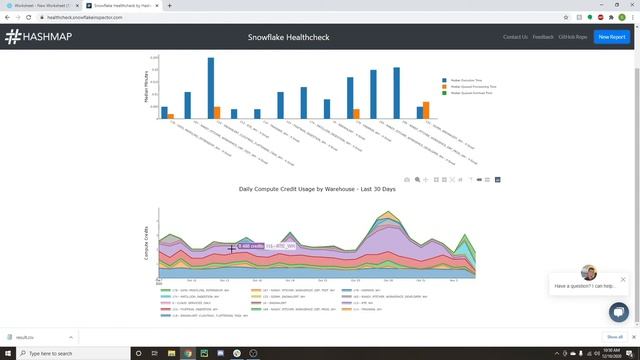
Task: Click the taskbar clock
Action: pos(611,353)
